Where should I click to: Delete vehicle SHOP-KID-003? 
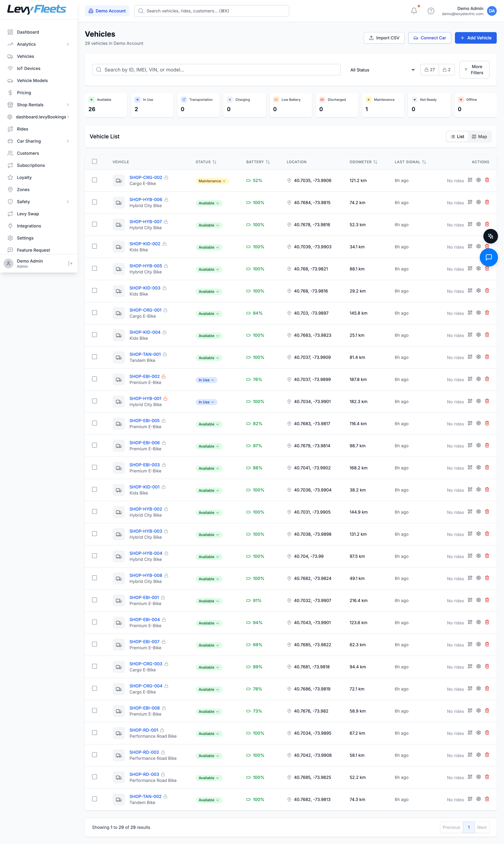(x=487, y=290)
